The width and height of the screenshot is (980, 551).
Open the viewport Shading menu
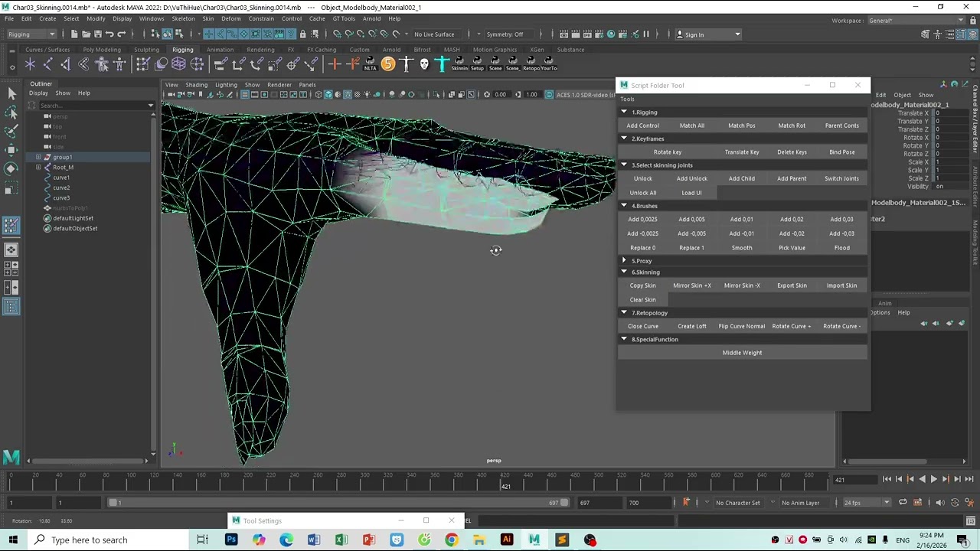point(196,85)
